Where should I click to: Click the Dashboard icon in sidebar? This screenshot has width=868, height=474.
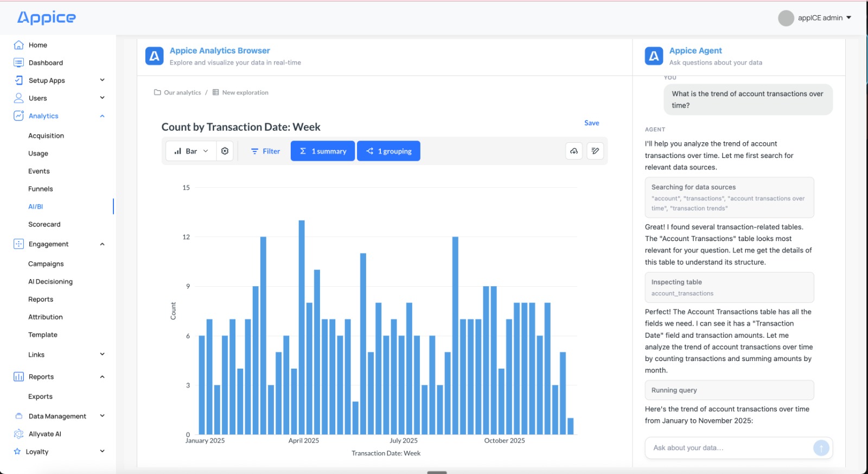point(18,63)
